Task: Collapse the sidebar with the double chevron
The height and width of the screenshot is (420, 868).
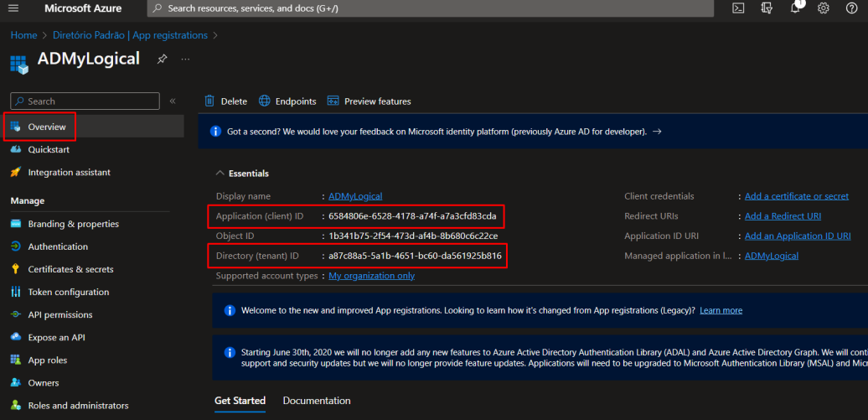Action: click(173, 101)
